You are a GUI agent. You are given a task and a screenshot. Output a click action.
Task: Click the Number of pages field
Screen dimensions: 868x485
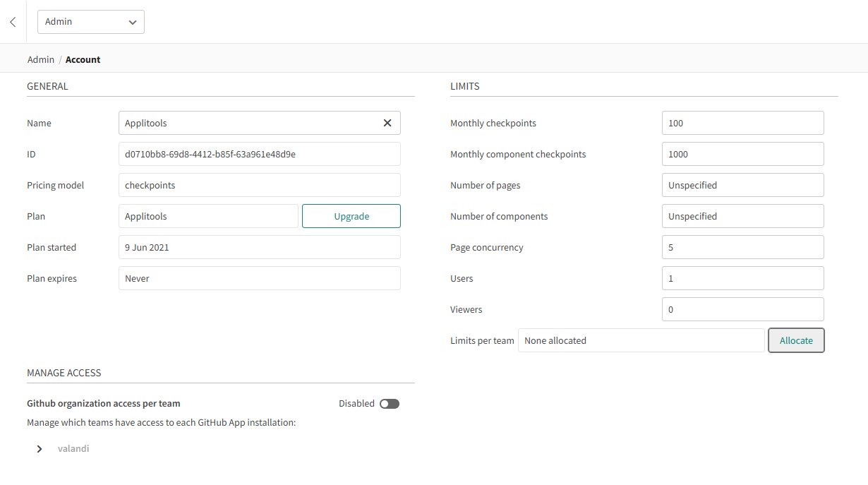pyautogui.click(x=743, y=185)
